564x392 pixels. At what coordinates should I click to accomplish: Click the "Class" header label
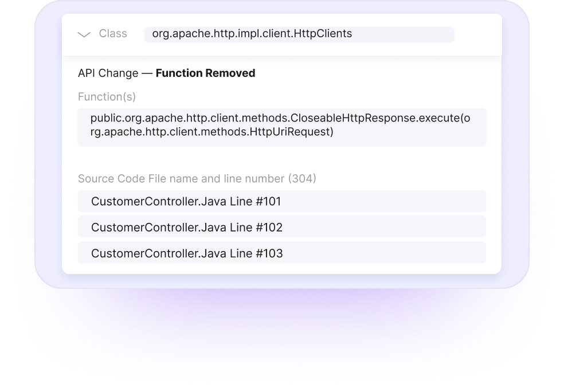tap(113, 34)
